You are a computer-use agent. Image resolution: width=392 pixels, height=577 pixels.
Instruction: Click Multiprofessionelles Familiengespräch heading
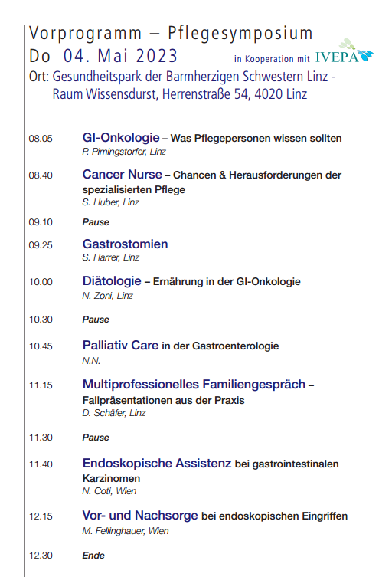[x=194, y=384]
